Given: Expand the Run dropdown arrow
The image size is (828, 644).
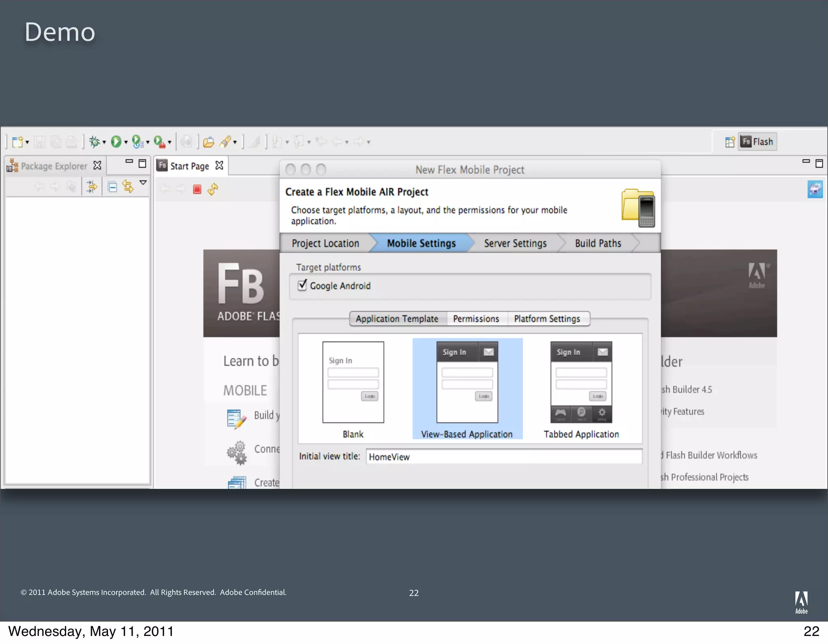Looking at the screenshot, I should point(126,142).
